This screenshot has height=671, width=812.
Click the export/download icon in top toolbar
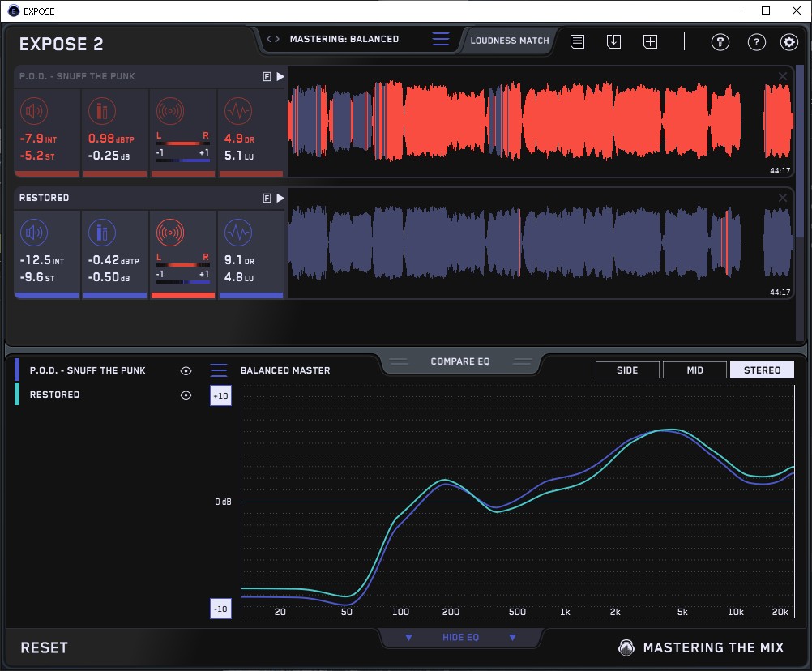coord(613,41)
